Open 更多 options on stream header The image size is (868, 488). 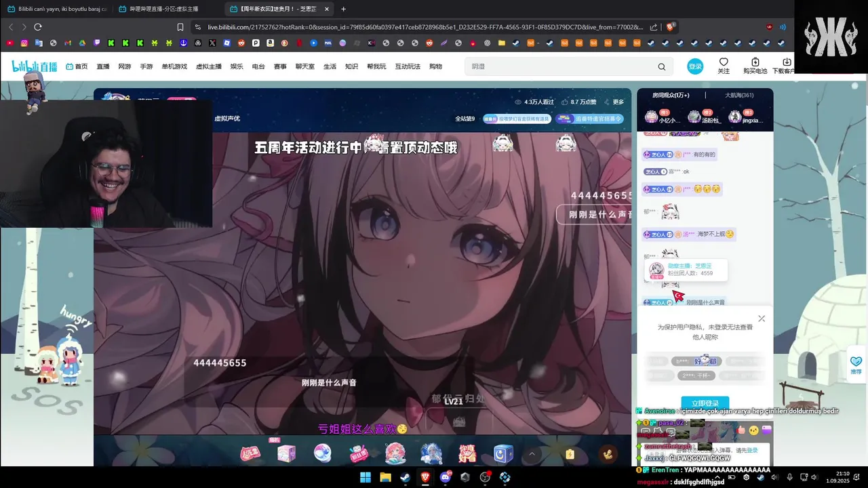click(x=614, y=102)
